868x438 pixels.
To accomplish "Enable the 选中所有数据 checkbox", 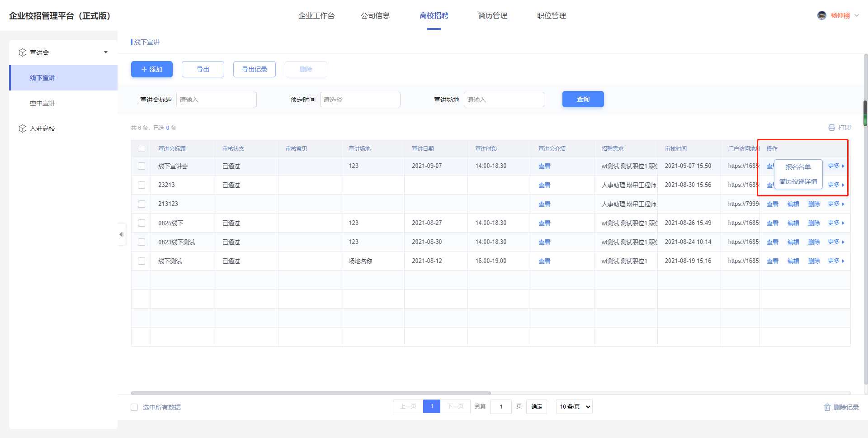I will pyautogui.click(x=134, y=407).
